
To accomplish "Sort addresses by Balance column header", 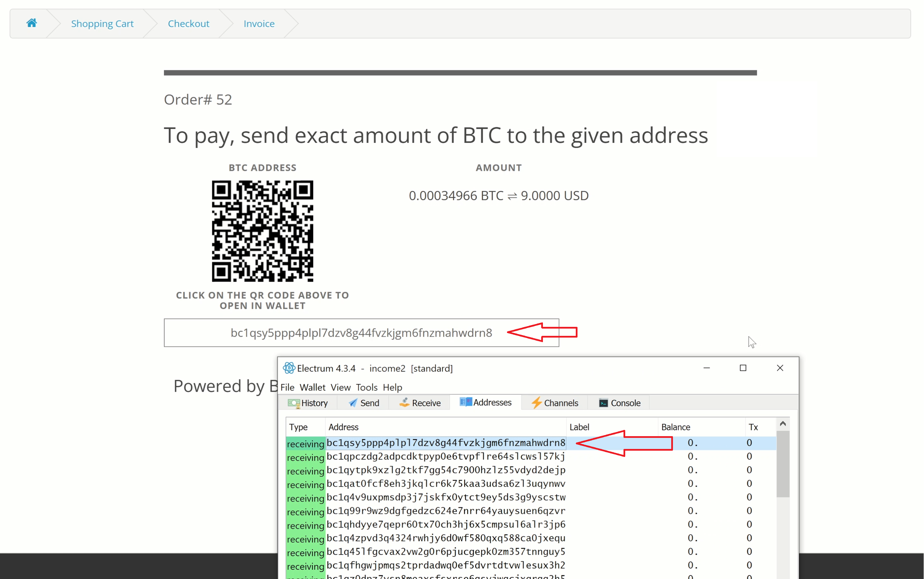I will 676,427.
